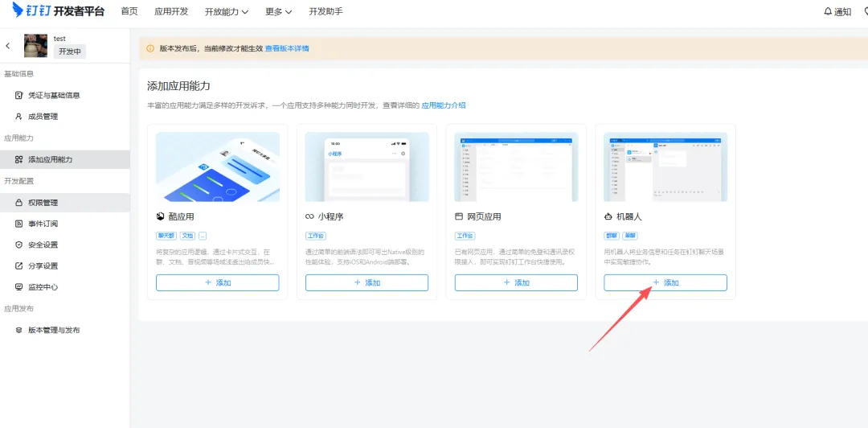The height and width of the screenshot is (428, 868).
Task: Go back using the left arrow beside test
Action: coord(8,46)
